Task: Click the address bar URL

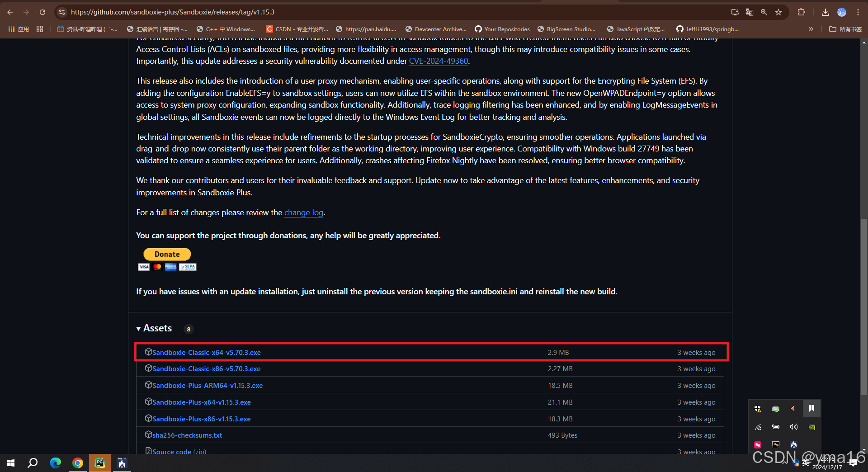Action: (x=172, y=12)
